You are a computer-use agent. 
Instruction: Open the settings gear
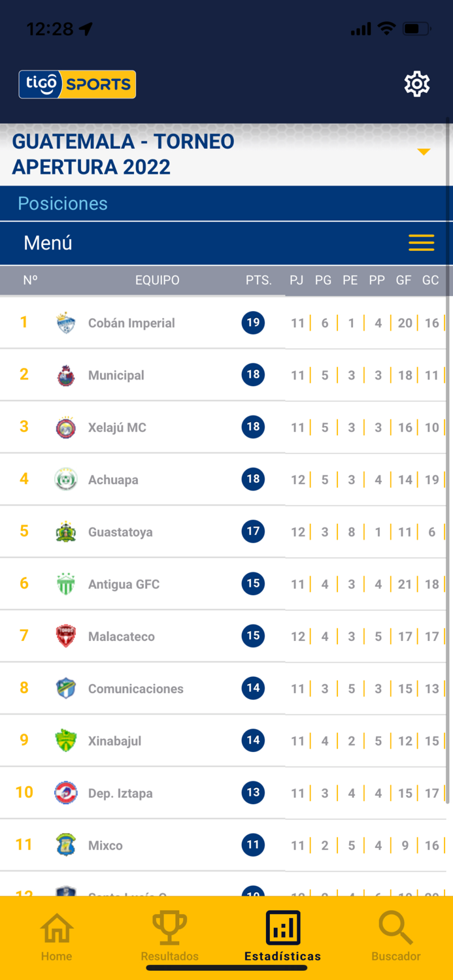416,84
